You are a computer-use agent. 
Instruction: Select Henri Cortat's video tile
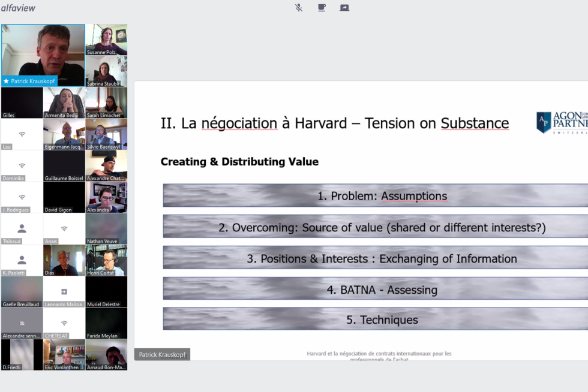pos(107,260)
